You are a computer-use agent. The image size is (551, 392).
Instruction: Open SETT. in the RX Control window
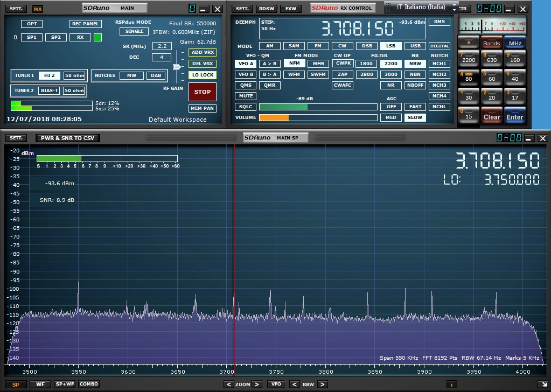coord(242,9)
